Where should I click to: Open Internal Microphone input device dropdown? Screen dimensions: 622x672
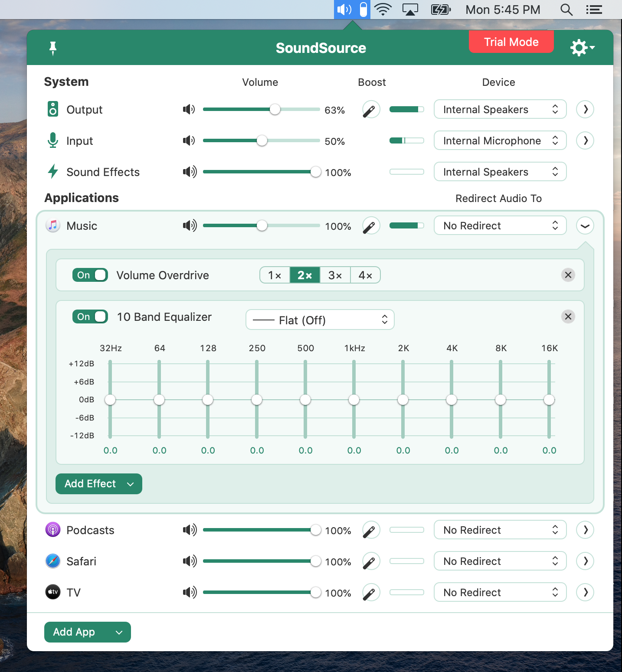click(x=500, y=140)
